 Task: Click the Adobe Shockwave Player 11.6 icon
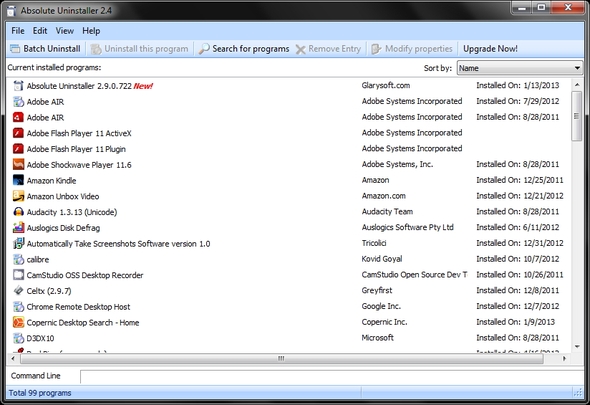coord(18,164)
